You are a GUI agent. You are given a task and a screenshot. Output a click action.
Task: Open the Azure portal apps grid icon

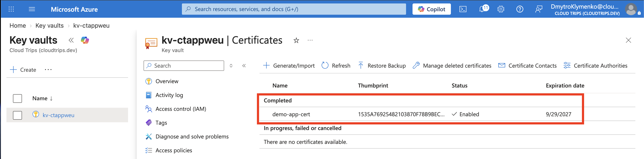pos(11,9)
